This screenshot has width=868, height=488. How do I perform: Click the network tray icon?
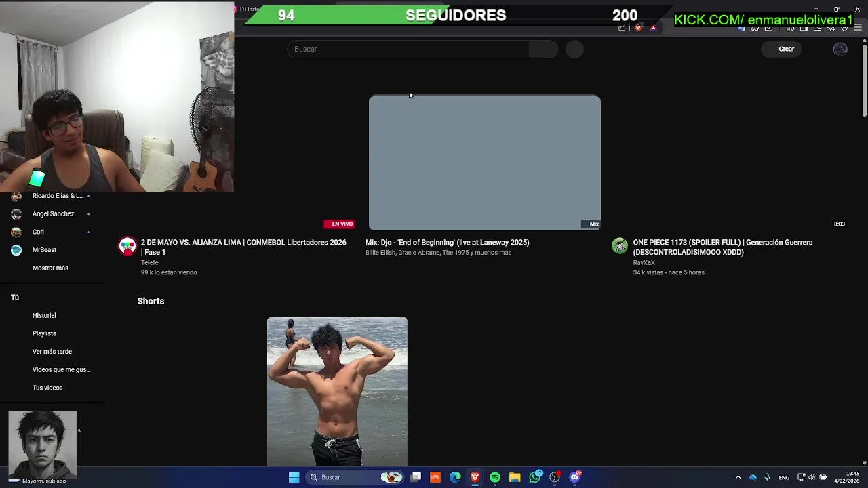click(x=801, y=477)
